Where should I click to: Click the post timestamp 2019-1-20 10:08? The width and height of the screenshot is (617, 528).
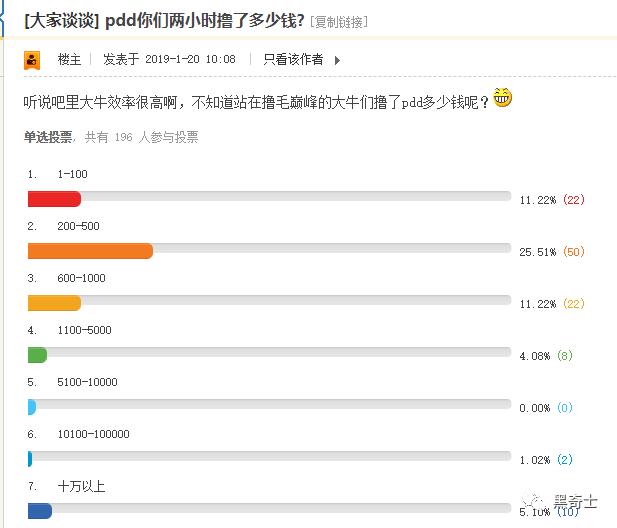pos(190,60)
